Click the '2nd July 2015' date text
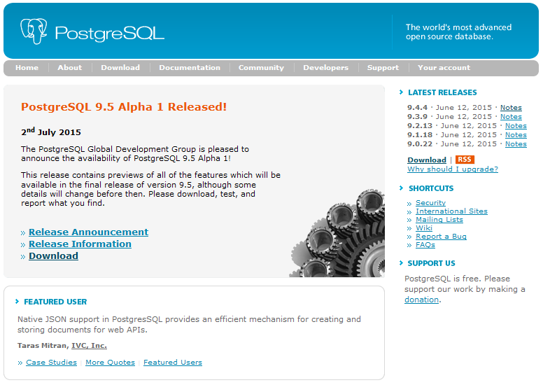Image resolution: width=543 pixels, height=392 pixels. [51, 132]
